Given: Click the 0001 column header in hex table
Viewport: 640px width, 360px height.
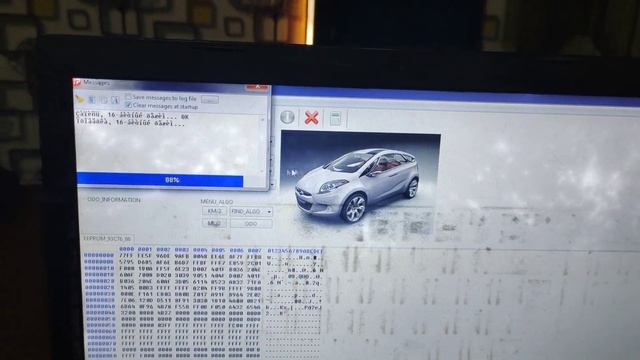Looking at the screenshot, I should 144,249.
